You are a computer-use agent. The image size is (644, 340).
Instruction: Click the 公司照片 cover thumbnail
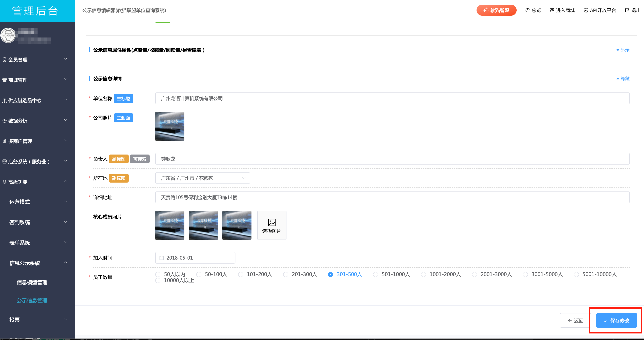(x=170, y=126)
